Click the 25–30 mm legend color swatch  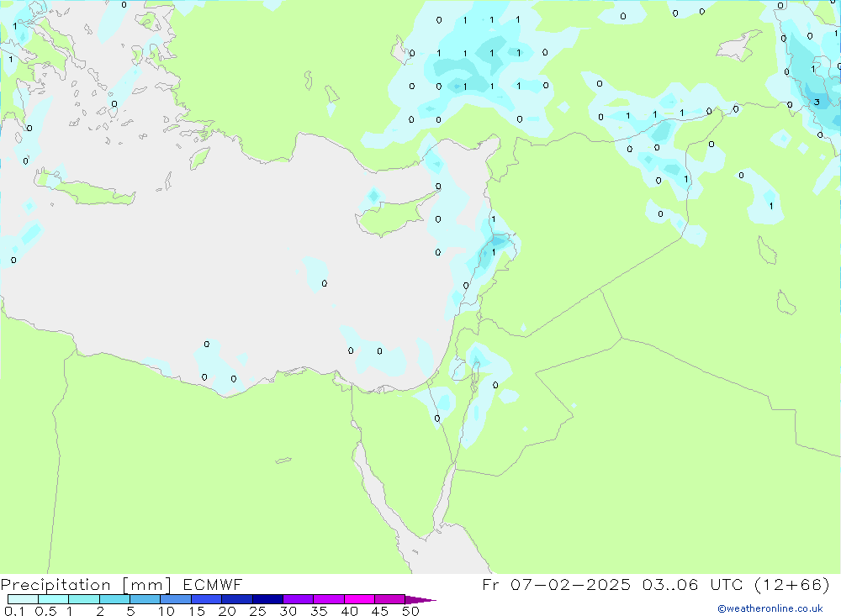pos(267,599)
